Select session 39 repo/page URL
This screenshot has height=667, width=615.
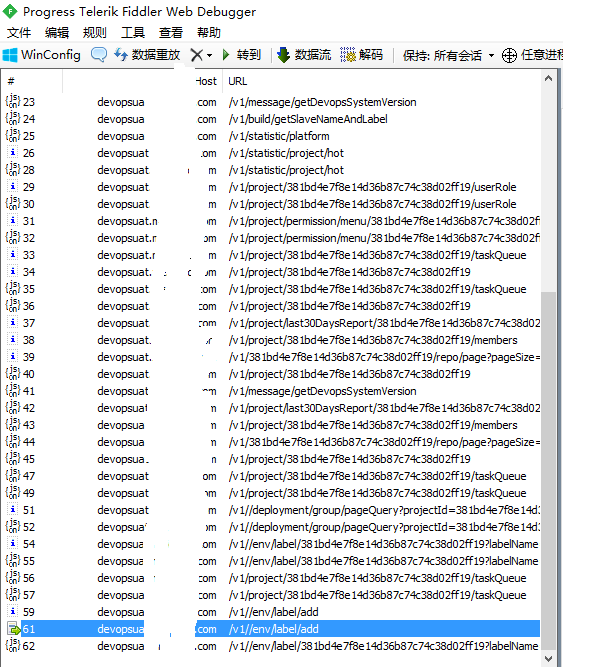coord(384,357)
